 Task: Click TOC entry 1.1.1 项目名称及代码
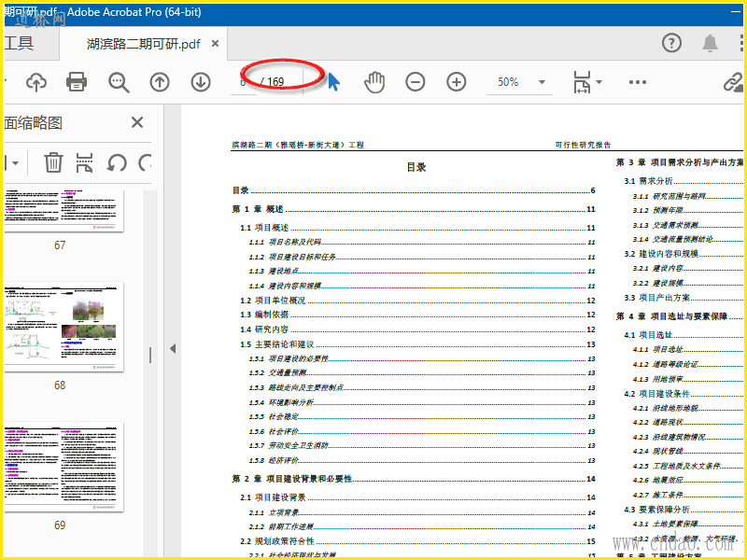422,243
